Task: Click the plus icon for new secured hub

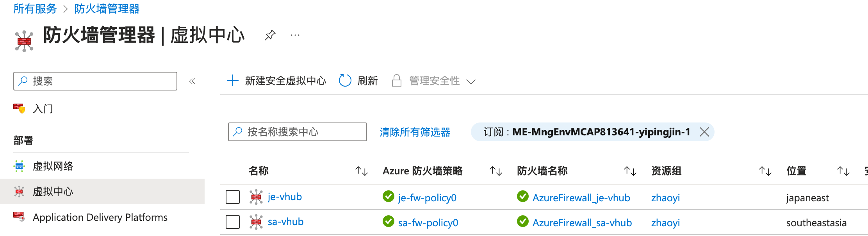Action: 233,81
